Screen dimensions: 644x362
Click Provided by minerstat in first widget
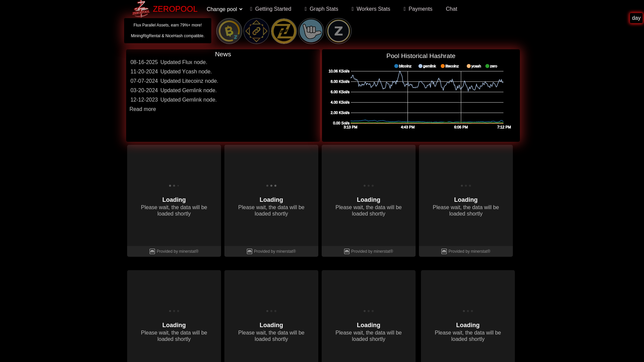click(x=177, y=251)
